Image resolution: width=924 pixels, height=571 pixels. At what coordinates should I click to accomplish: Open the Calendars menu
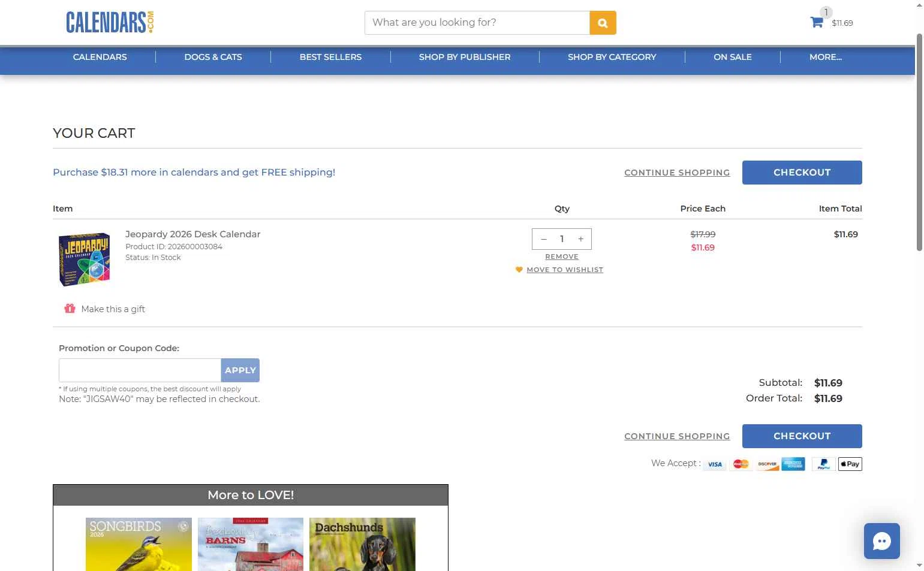tap(100, 57)
